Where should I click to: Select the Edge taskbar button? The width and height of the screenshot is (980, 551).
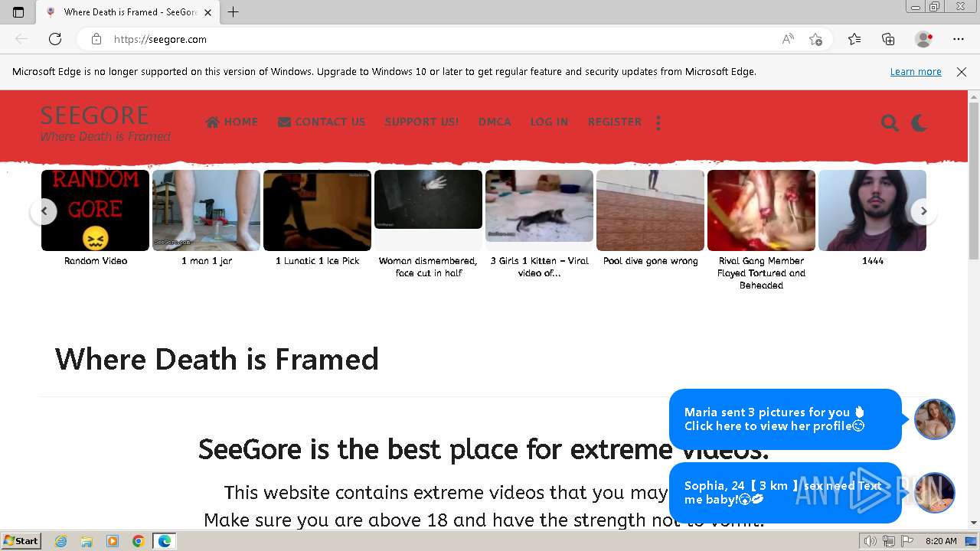click(165, 541)
